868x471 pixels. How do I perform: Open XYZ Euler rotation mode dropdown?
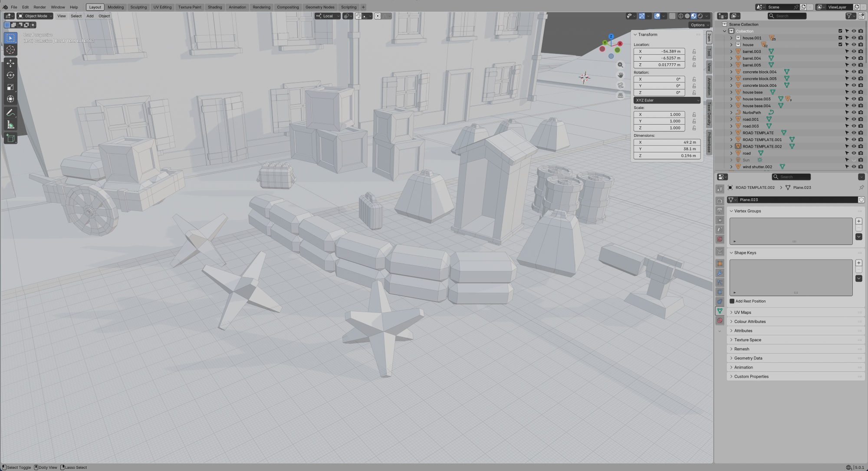click(x=667, y=100)
